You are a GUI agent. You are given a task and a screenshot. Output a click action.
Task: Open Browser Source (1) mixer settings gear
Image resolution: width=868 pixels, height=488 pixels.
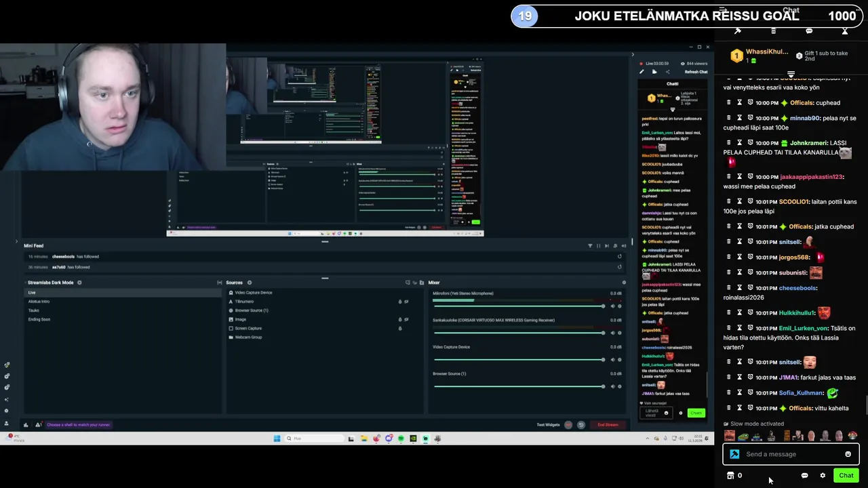(x=620, y=386)
